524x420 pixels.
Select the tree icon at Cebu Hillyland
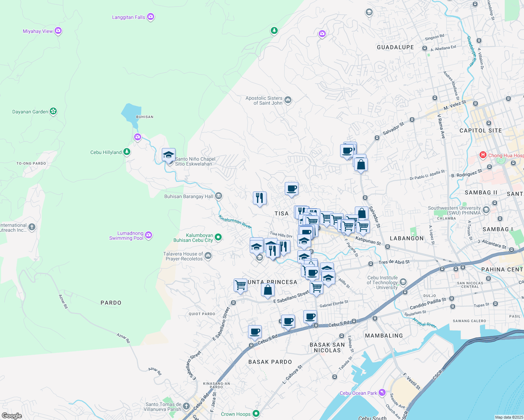point(126,152)
